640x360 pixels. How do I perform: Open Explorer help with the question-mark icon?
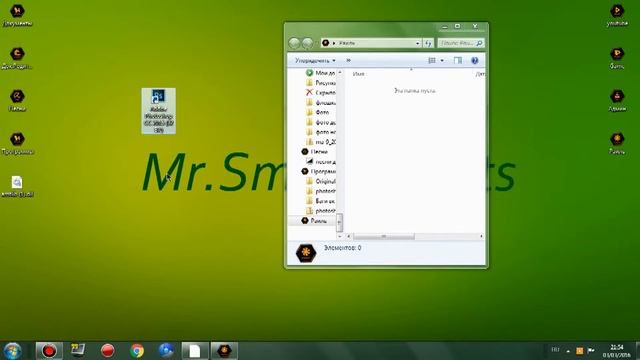point(474,60)
